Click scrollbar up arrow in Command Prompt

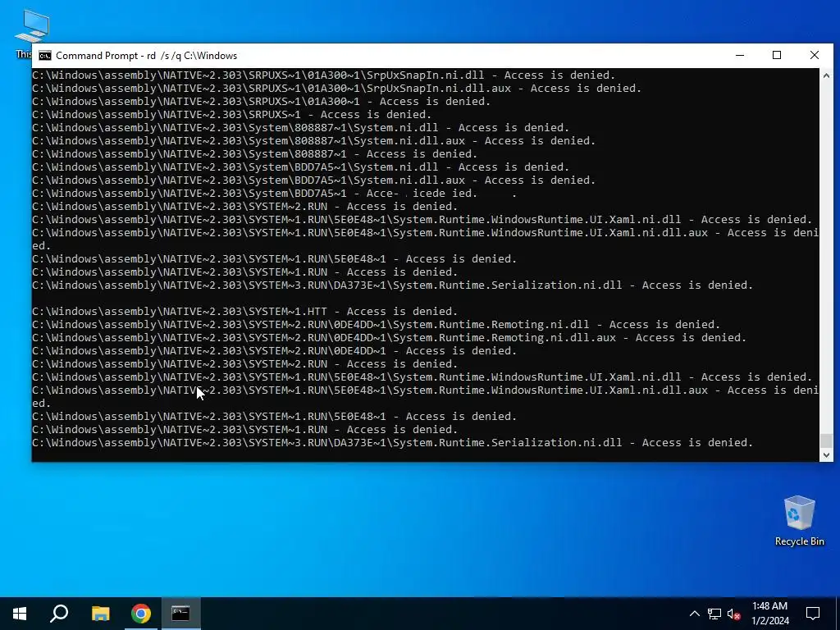tap(826, 75)
